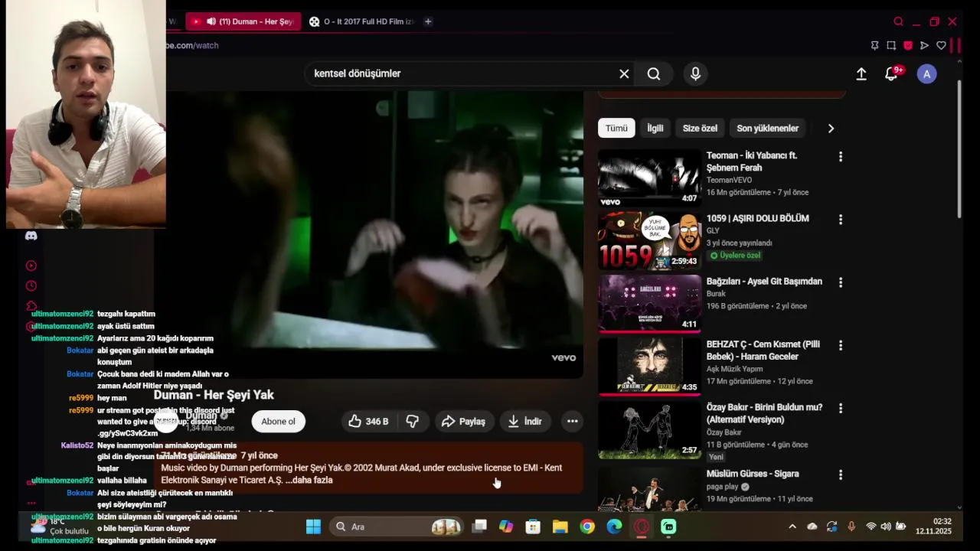Select the 'İlgili' filter chip
The image size is (980, 551).
655,129
